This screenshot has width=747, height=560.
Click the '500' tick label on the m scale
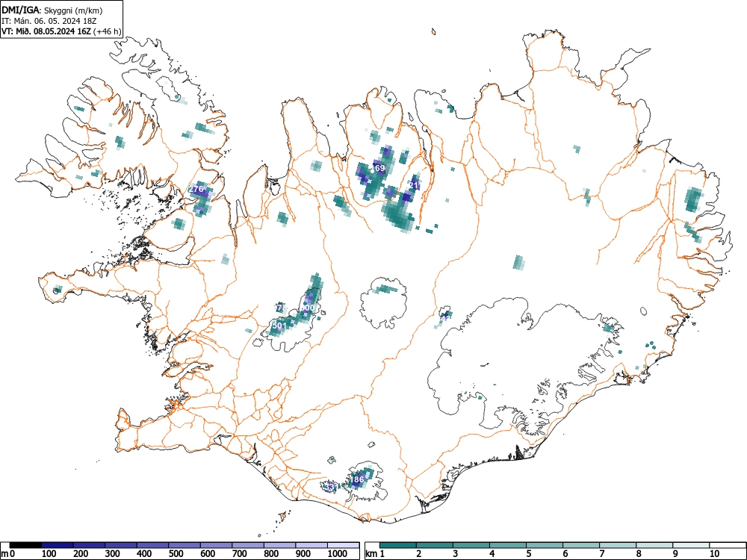pos(176,554)
